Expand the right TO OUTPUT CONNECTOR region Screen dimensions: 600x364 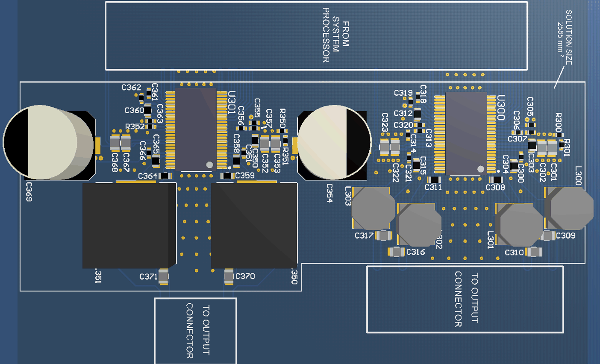[x=466, y=299]
